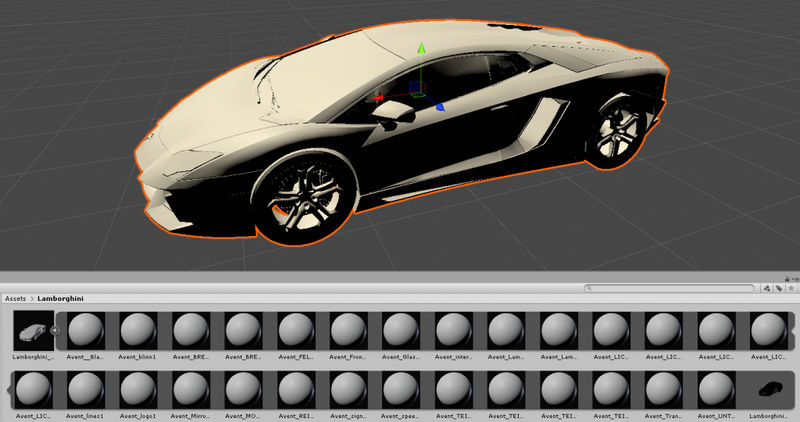The width and height of the screenshot is (800, 422).
Task: Select the Lamborghini car's front wheel in scene
Action: (305, 199)
